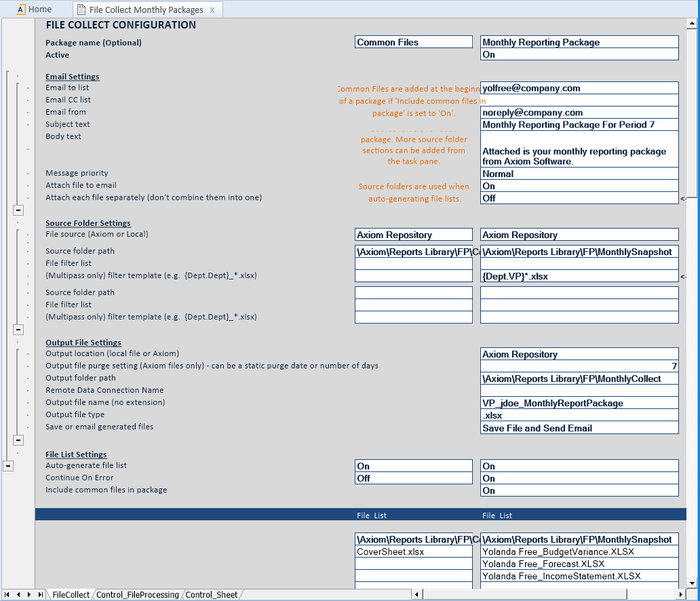Viewport: 700px width, 601px height.
Task: Select Continue On Error Off cell for Common Files
Action: [413, 478]
